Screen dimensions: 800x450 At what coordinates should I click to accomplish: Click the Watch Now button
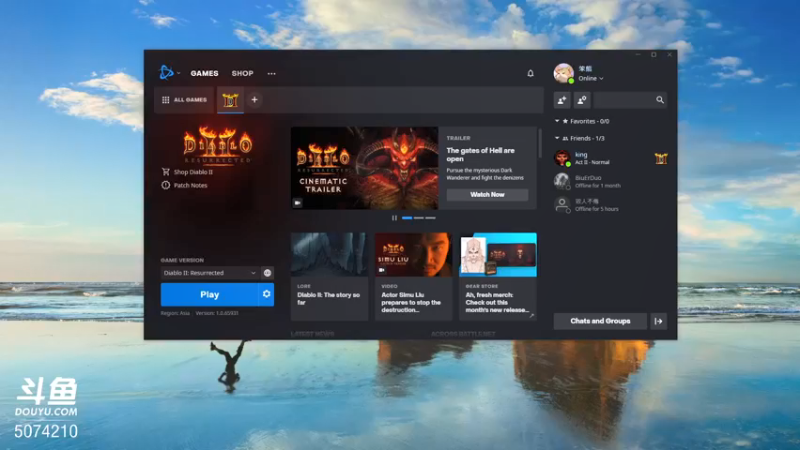487,195
